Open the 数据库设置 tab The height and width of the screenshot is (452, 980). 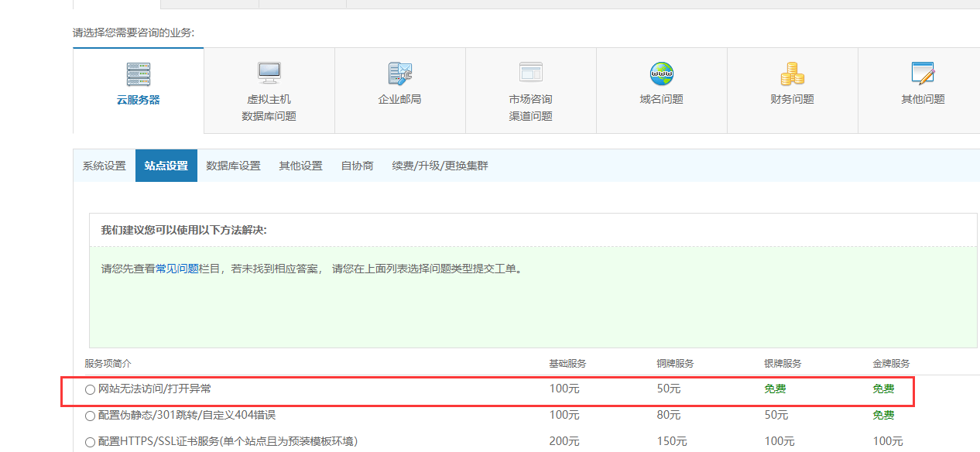pyautogui.click(x=233, y=166)
